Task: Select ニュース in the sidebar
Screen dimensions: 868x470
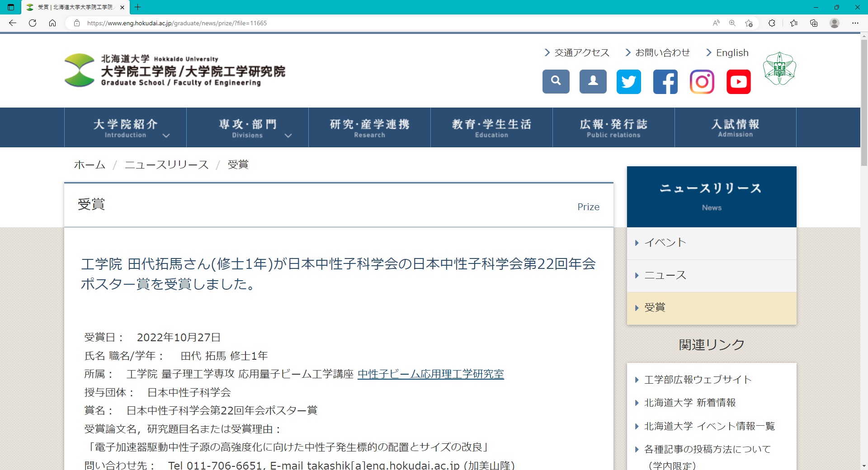Action: point(712,276)
